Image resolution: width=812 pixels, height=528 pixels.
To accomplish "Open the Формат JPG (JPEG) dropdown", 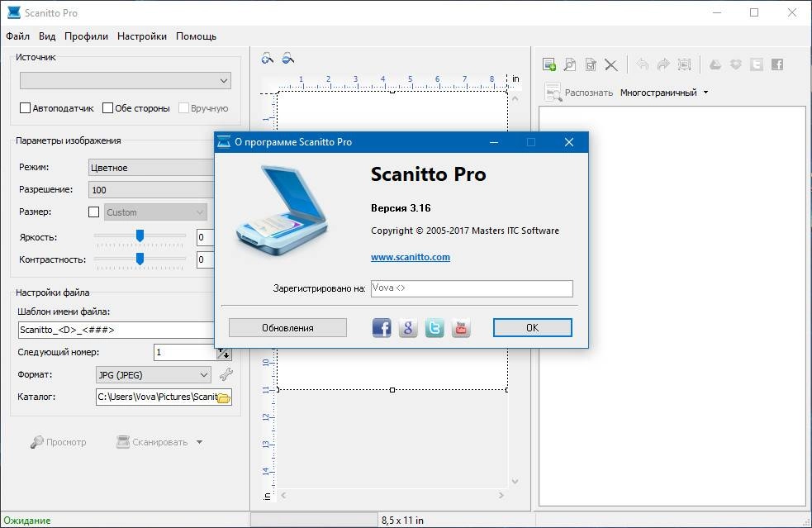I will tap(154, 374).
